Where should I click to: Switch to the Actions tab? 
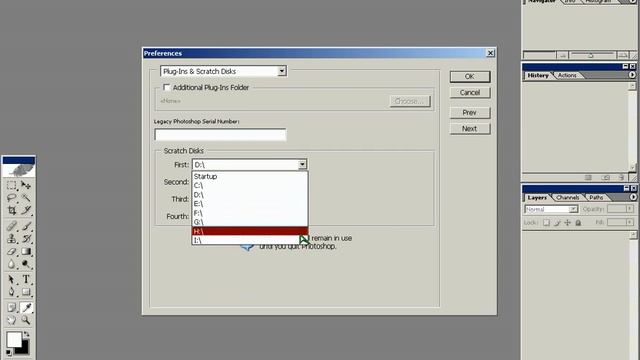coord(567,76)
